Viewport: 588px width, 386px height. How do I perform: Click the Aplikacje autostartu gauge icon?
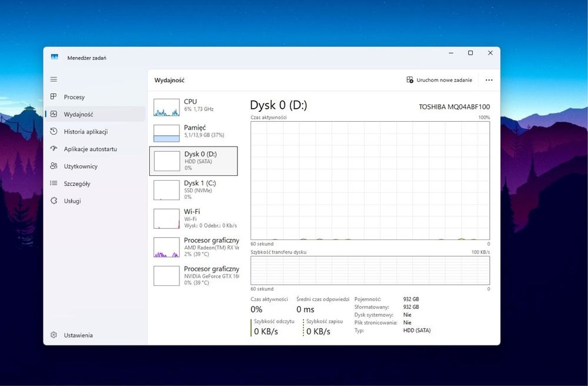coord(54,148)
